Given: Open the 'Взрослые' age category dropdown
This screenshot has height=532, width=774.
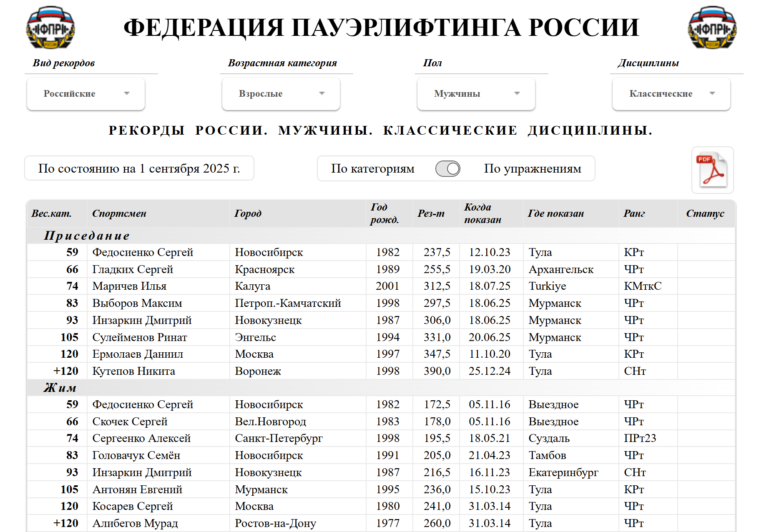Looking at the screenshot, I should point(281,94).
